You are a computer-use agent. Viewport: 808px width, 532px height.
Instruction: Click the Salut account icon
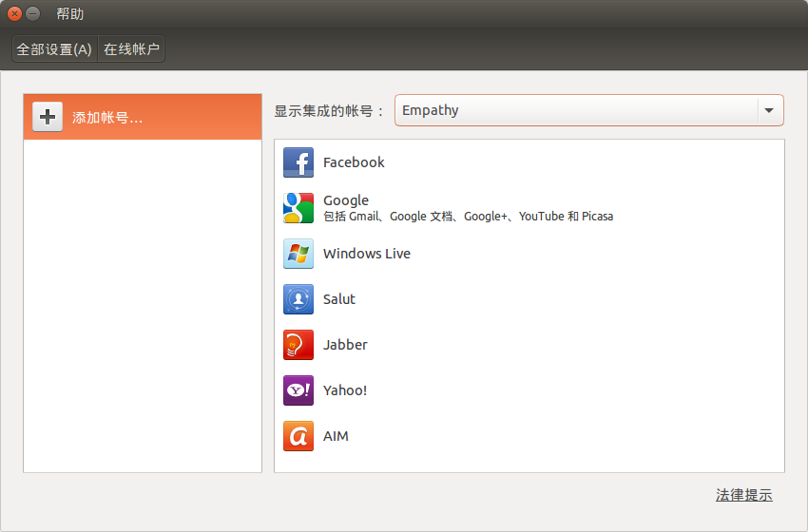tap(298, 299)
